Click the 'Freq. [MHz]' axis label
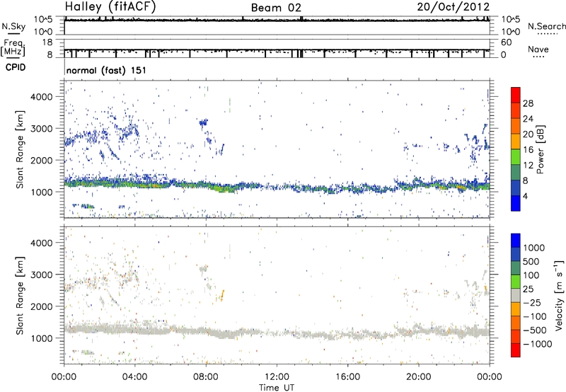This screenshot has width=566, height=392. pos(13,48)
